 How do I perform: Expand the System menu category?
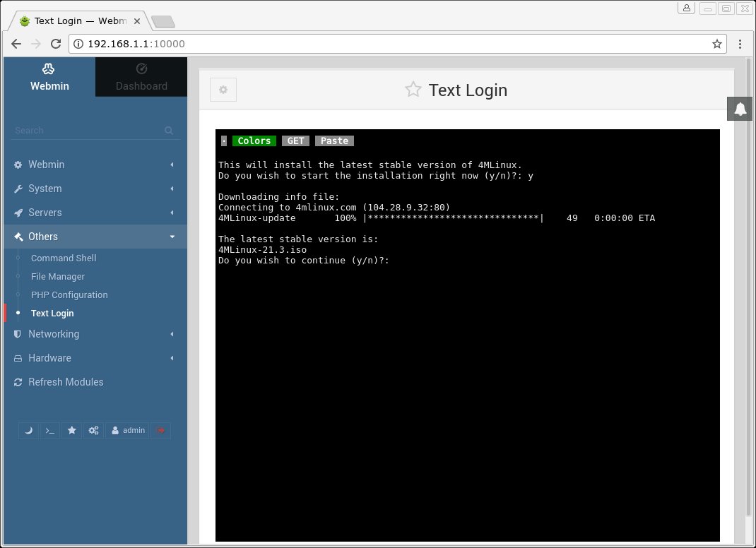(95, 189)
